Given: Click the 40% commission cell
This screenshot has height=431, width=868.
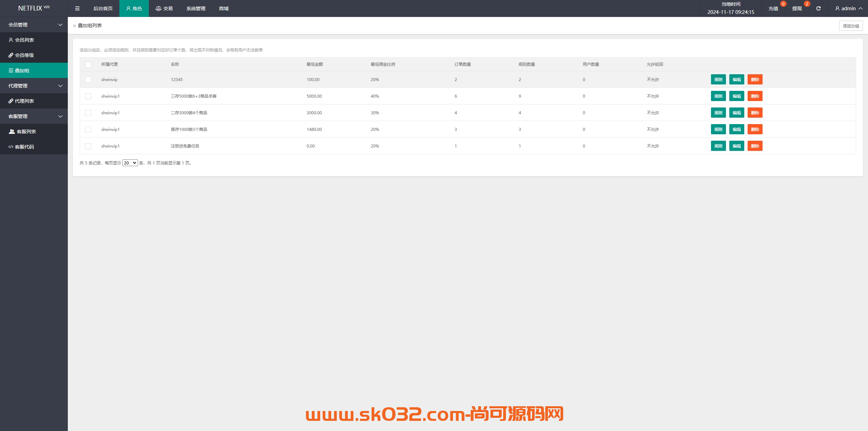Looking at the screenshot, I should coord(375,96).
